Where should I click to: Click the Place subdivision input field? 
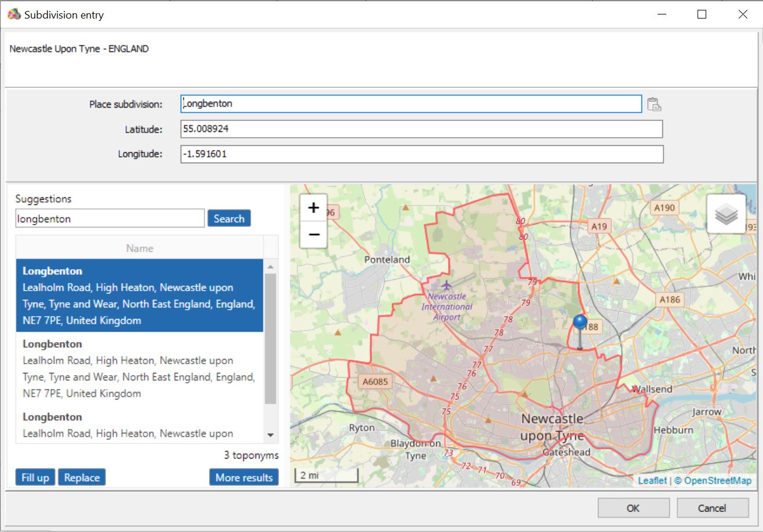click(411, 104)
